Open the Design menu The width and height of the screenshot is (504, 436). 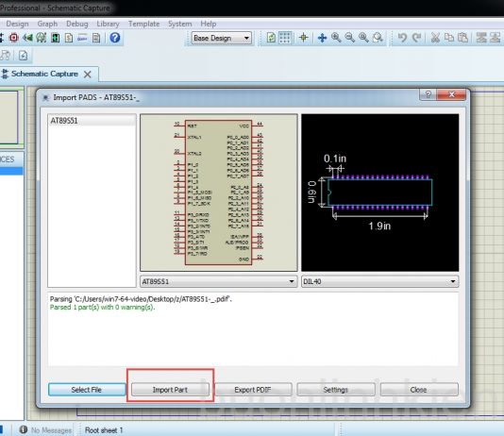[x=17, y=24]
